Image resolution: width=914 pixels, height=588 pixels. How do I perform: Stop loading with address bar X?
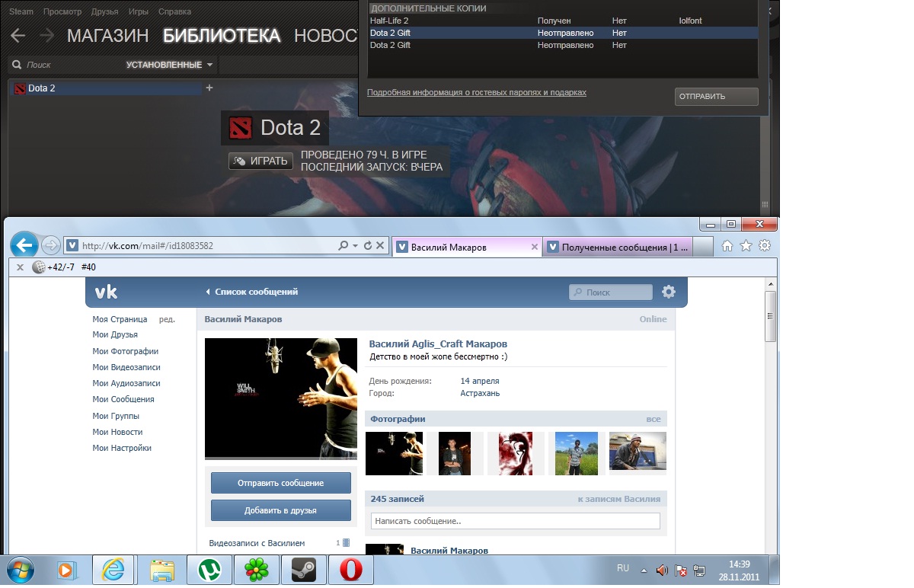tap(379, 245)
